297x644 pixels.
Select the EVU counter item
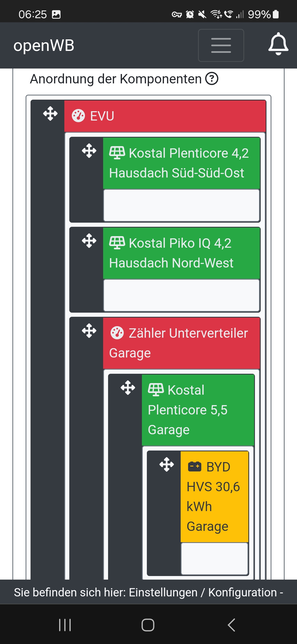(x=165, y=116)
